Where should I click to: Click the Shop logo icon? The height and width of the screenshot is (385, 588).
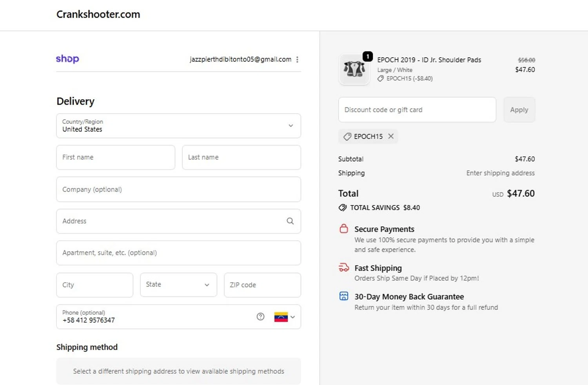[x=67, y=59]
